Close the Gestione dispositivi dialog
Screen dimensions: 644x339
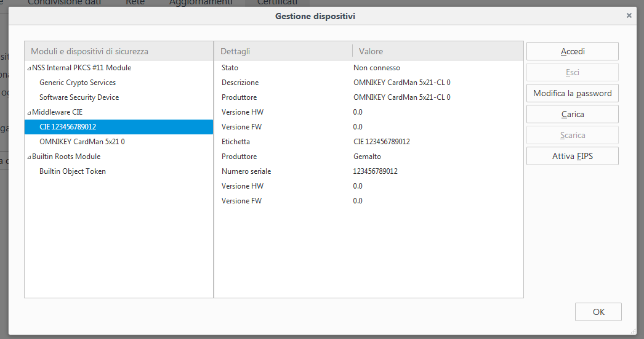click(629, 15)
